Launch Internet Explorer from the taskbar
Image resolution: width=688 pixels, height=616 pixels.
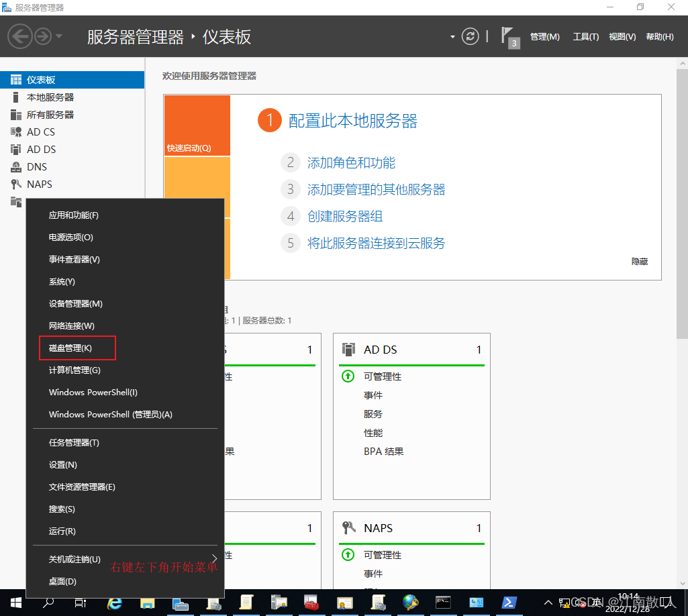coord(114,602)
